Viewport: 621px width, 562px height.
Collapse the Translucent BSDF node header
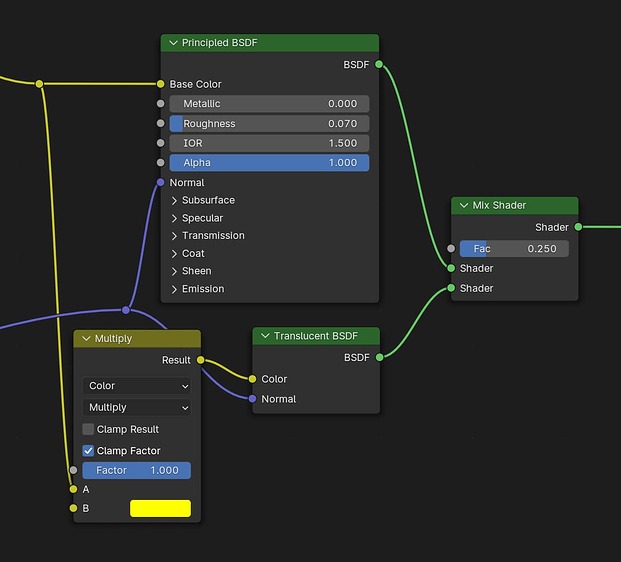(x=265, y=336)
